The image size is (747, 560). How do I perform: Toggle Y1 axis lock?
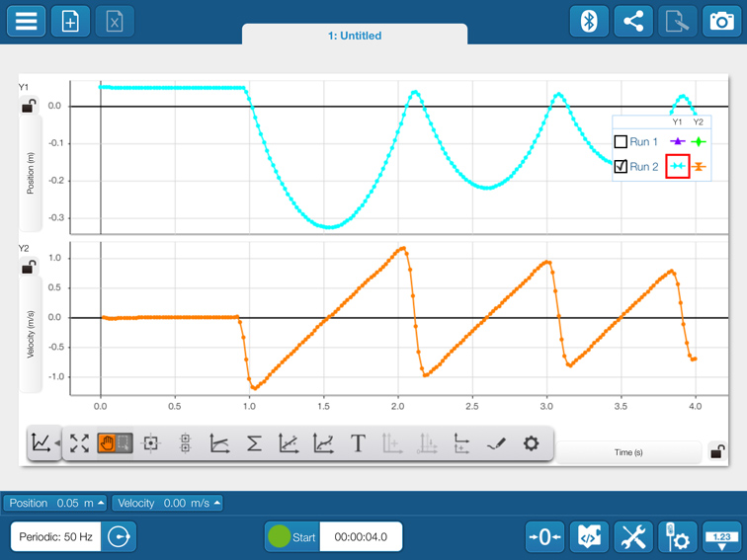(x=29, y=106)
